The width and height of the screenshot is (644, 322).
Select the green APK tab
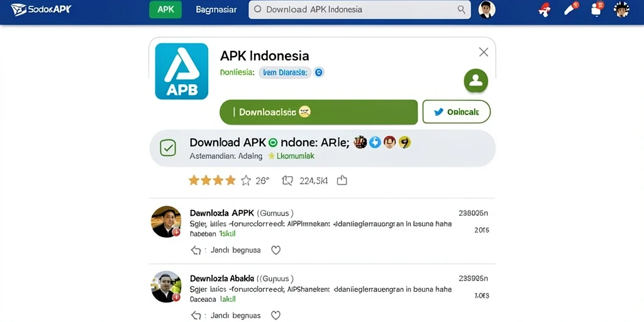[x=165, y=9]
